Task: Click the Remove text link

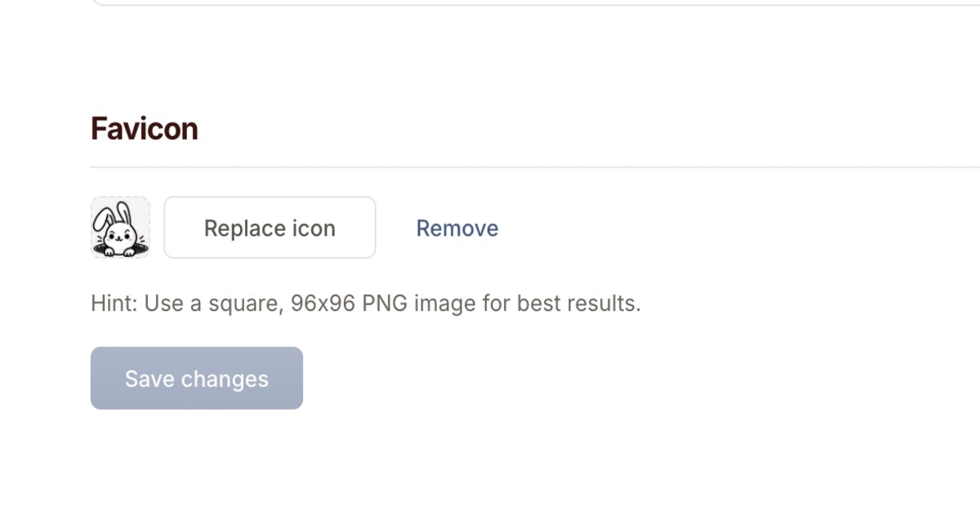Action: [457, 228]
